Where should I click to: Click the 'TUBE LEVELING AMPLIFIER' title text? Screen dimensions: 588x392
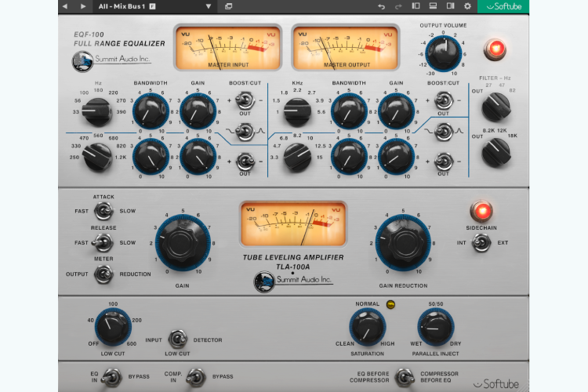(293, 257)
